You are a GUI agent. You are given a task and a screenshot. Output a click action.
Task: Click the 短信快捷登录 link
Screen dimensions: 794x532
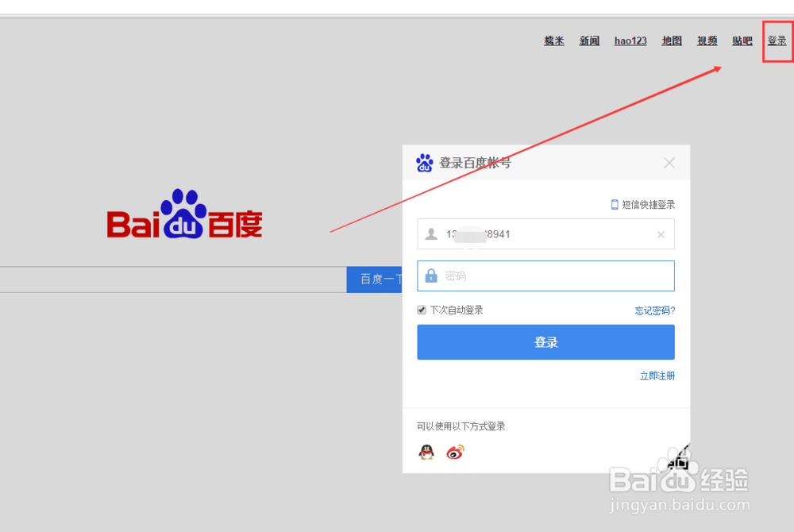[x=648, y=205]
